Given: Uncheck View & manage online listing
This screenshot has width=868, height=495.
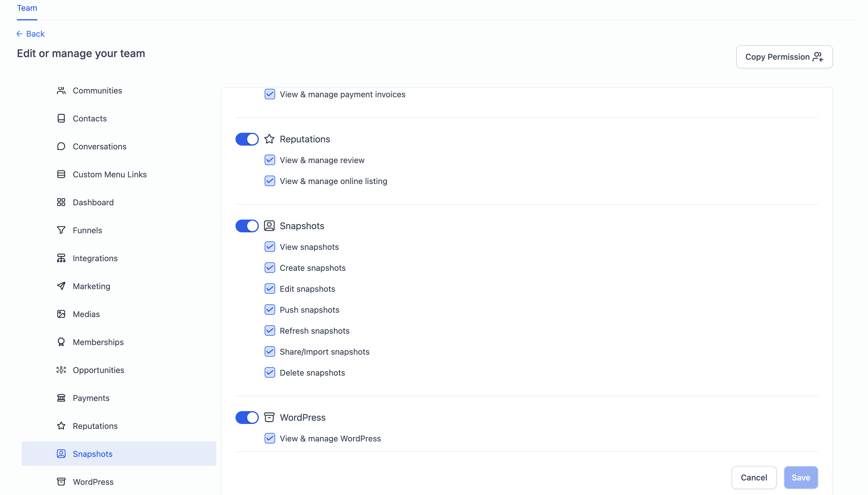Looking at the screenshot, I should pyautogui.click(x=270, y=181).
